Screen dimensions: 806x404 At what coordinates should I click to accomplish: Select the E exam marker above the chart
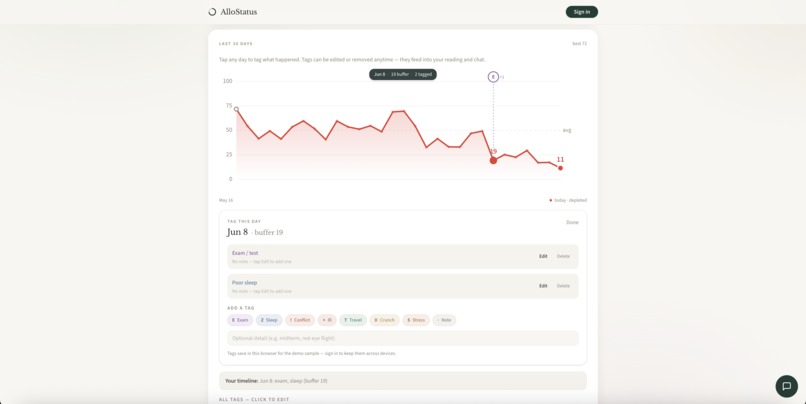click(493, 77)
